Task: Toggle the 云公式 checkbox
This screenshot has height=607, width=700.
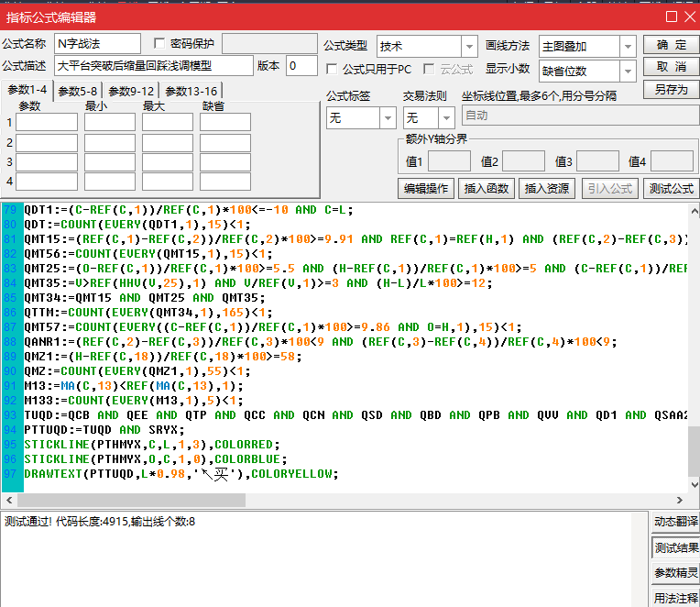Action: point(429,69)
